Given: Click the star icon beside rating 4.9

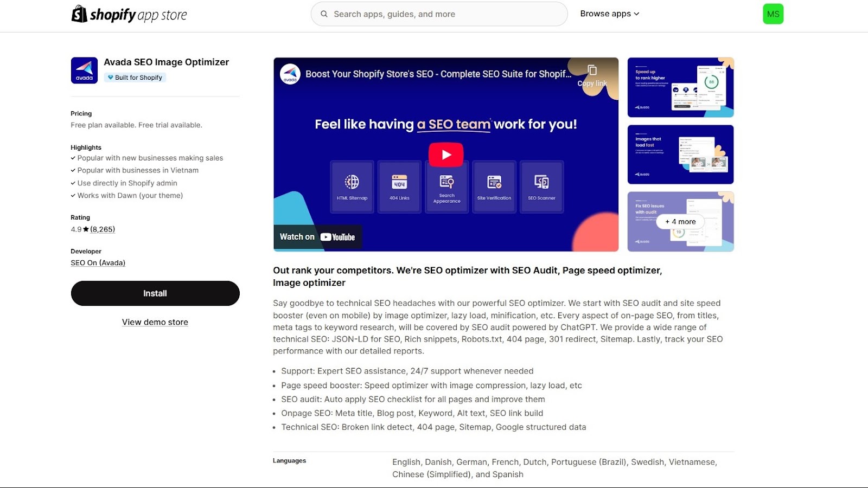Looking at the screenshot, I should (x=86, y=229).
